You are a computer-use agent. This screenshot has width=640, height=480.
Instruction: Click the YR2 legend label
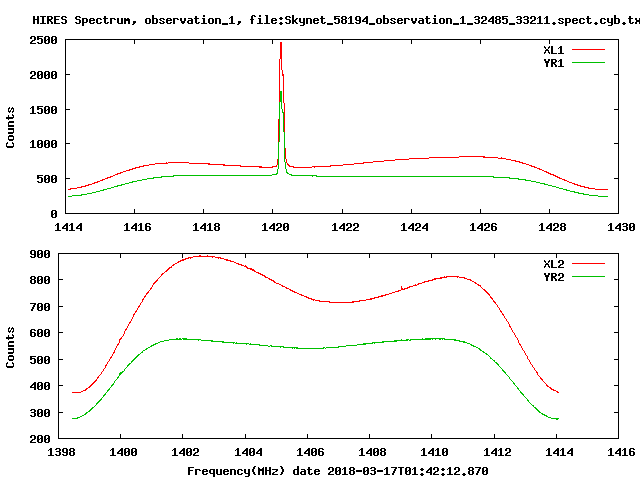(x=553, y=277)
